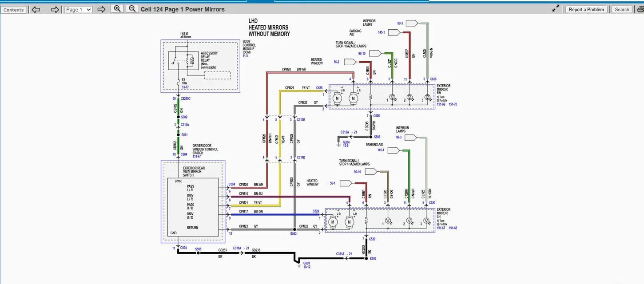The image size is (644, 284).
Task: Follow the top 89-3 interior lamps reference
Action: tap(400, 23)
